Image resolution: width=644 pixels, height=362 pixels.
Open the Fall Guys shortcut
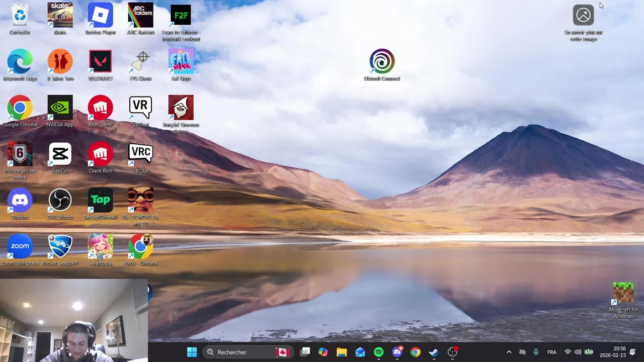[x=181, y=65]
